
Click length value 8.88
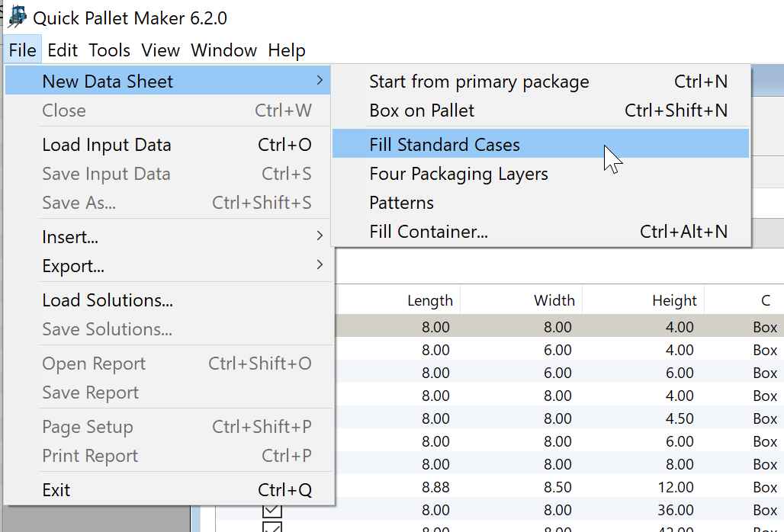click(x=435, y=487)
